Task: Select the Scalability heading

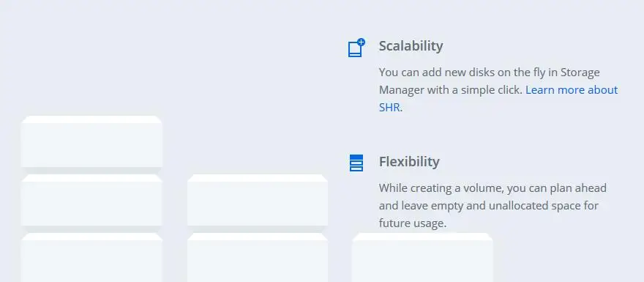Action: coord(411,46)
